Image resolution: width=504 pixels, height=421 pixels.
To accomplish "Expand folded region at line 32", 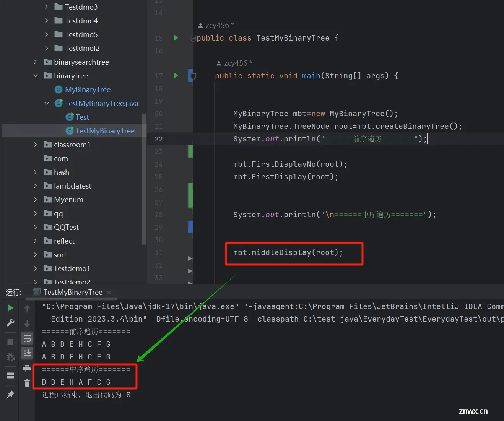I will pos(190,271).
